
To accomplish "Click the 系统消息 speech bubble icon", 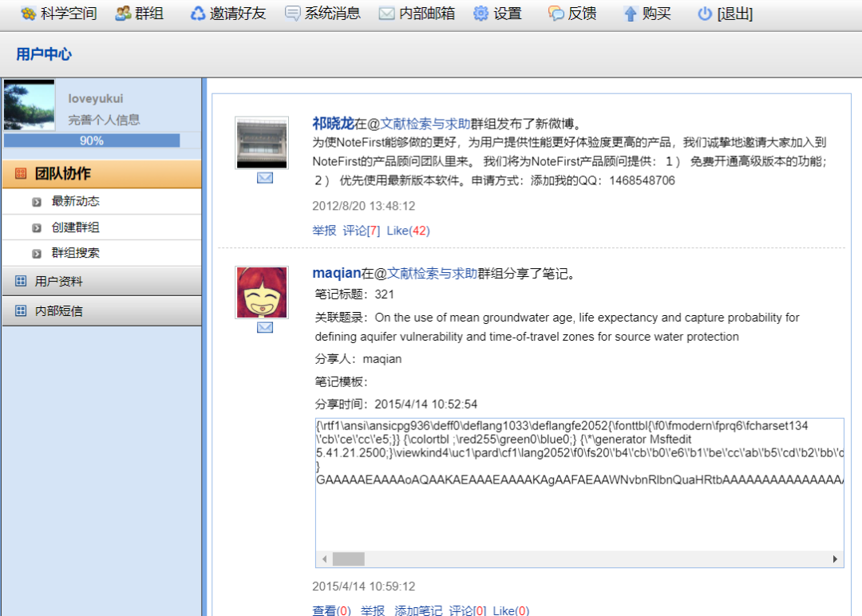I will point(293,14).
